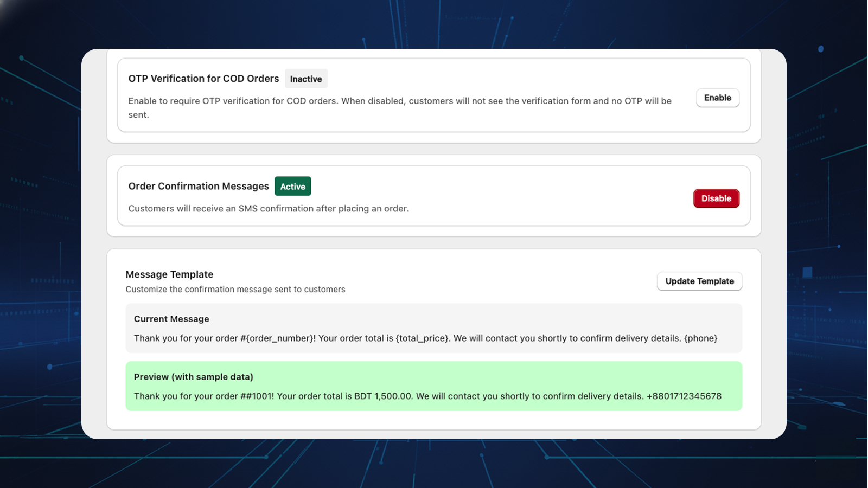The height and width of the screenshot is (488, 868).
Task: Click the Message Template heading
Action: [x=169, y=274]
